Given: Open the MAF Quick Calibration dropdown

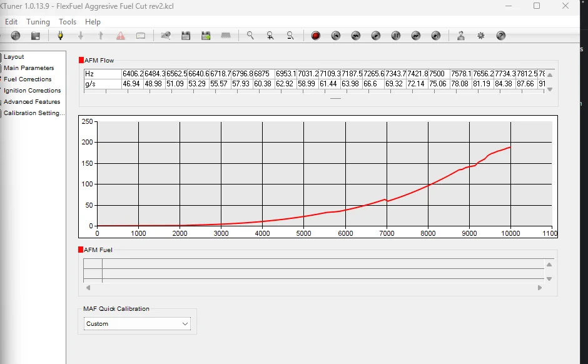Looking at the screenshot, I should tap(137, 323).
